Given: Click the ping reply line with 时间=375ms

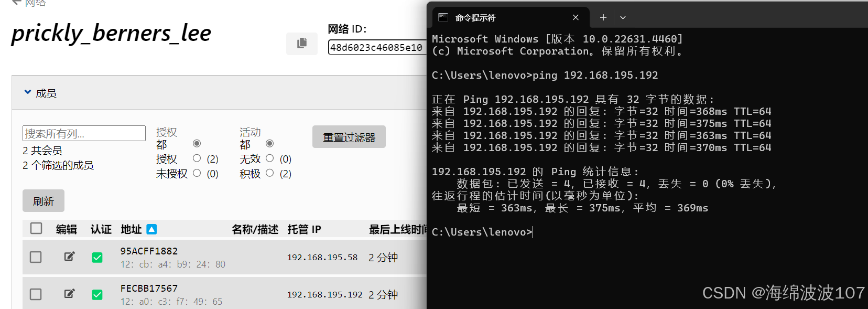Looking at the screenshot, I should pyautogui.click(x=601, y=123).
